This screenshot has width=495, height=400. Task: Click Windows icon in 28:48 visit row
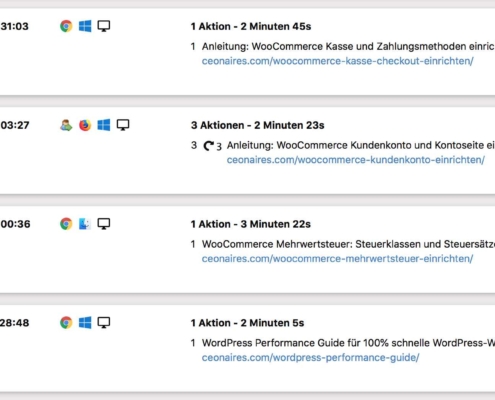[x=85, y=323]
